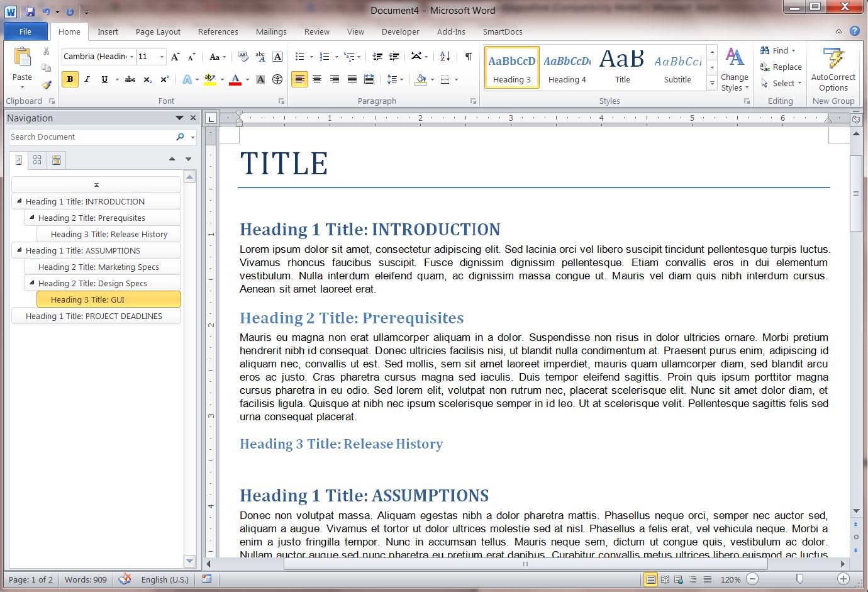The image size is (868, 592).
Task: Click the Enclose Characters icon
Action: (x=277, y=79)
